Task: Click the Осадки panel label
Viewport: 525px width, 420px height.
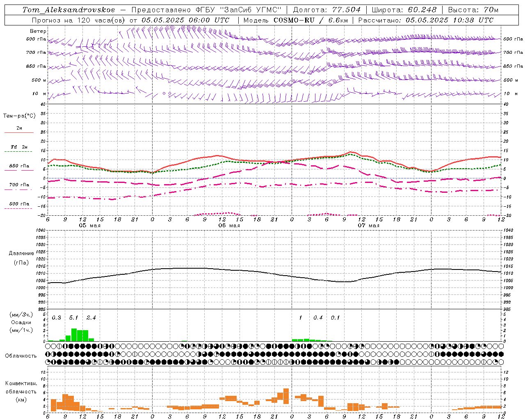Action: point(21,323)
